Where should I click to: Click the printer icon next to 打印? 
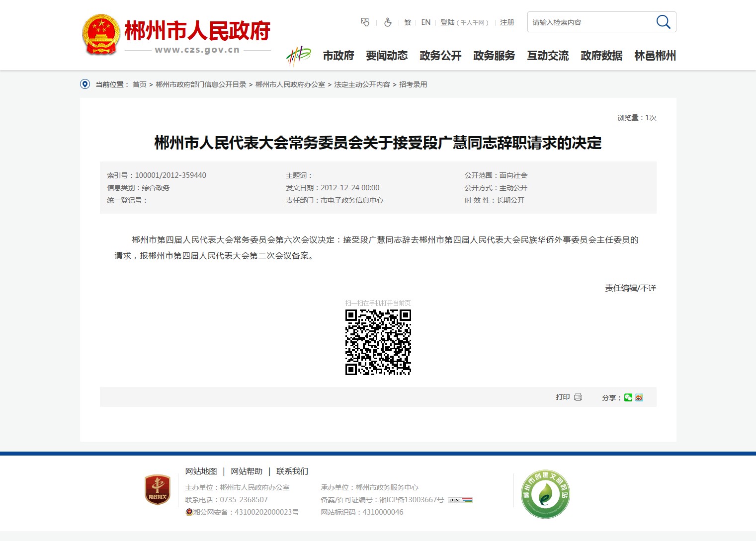pos(578,397)
